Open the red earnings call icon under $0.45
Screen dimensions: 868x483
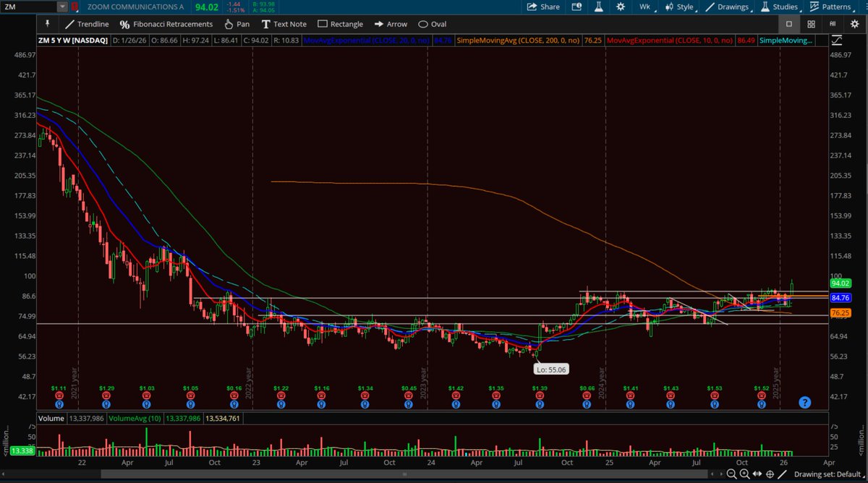point(409,396)
